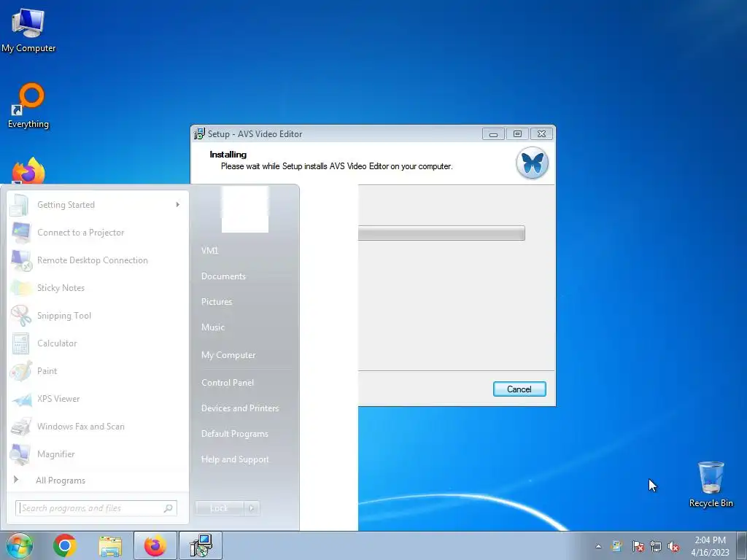This screenshot has width=747, height=560.
Task: Open Windows Fax and Scan
Action: 98,426
